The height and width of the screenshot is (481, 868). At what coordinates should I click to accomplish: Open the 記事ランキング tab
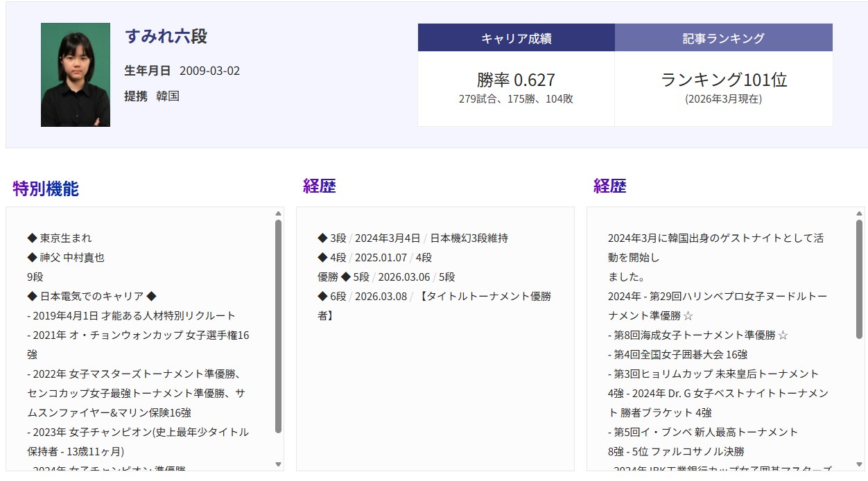coord(723,38)
